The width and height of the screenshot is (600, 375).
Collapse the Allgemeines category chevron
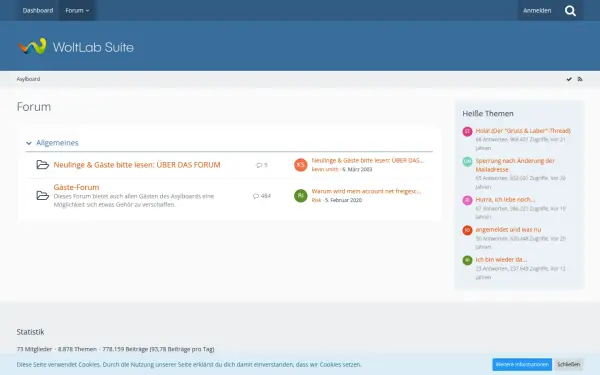29,143
